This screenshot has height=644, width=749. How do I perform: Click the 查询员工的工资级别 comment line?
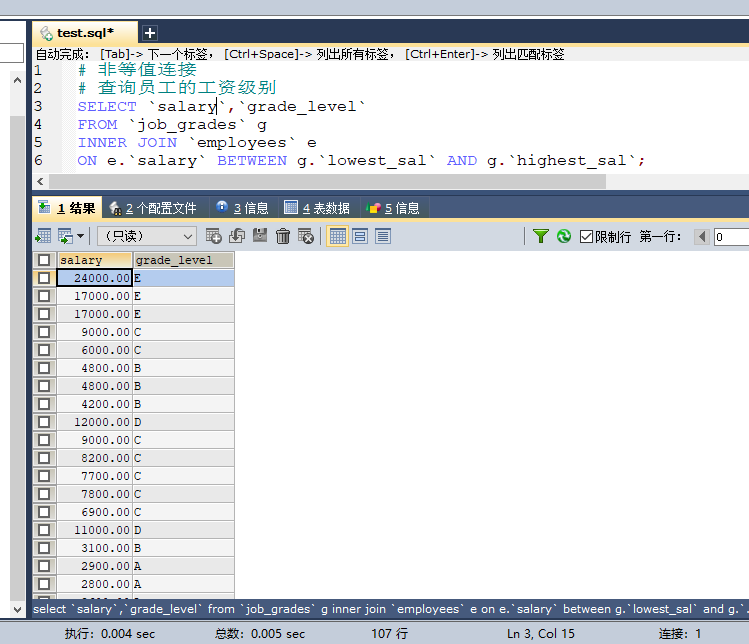[177, 88]
